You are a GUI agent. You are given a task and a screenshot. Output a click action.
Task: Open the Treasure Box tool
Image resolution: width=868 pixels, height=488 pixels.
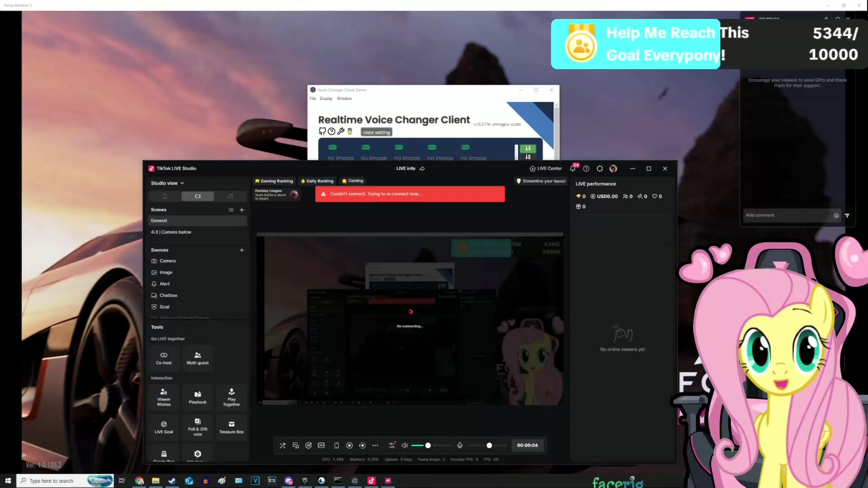click(231, 427)
